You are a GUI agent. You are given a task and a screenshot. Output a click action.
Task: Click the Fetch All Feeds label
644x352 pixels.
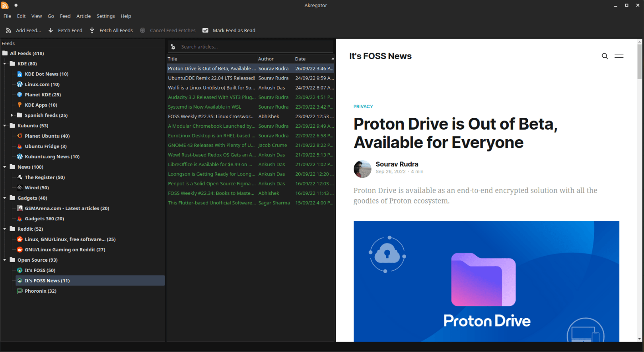(x=116, y=31)
